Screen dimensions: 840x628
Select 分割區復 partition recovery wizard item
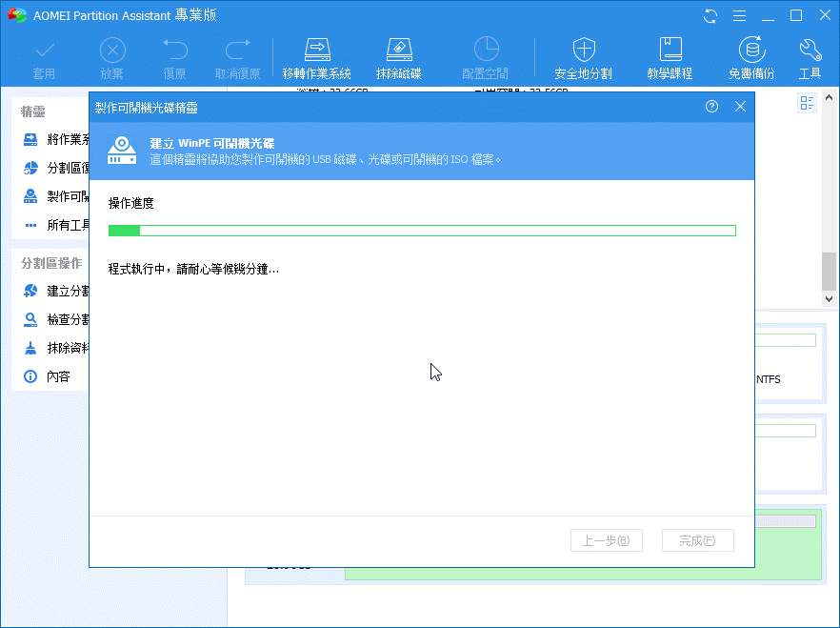[x=56, y=168]
